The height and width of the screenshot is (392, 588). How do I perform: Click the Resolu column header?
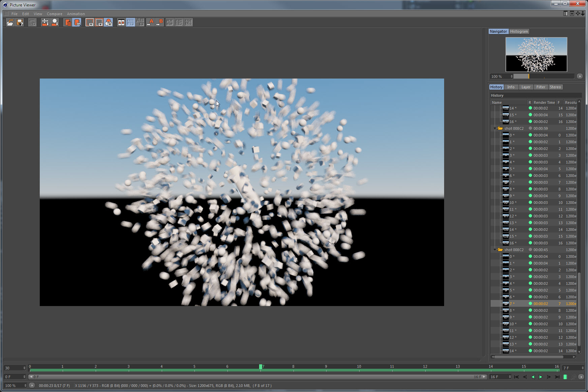click(x=570, y=102)
